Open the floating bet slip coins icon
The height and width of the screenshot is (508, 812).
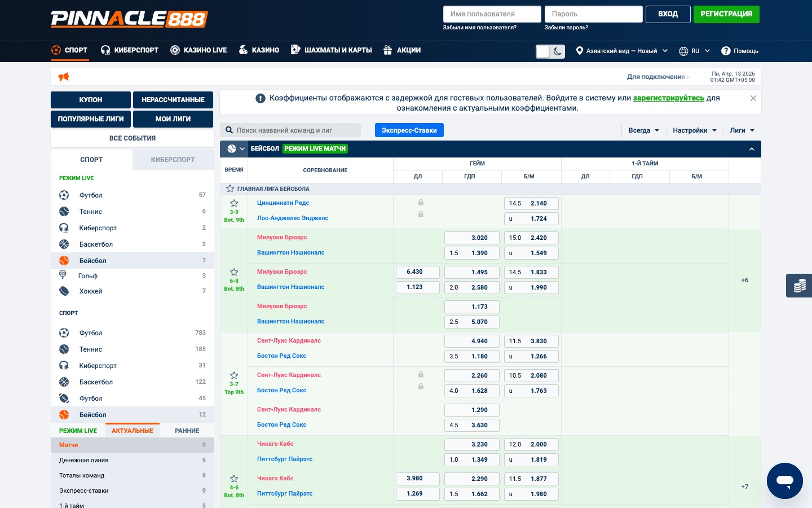(799, 286)
